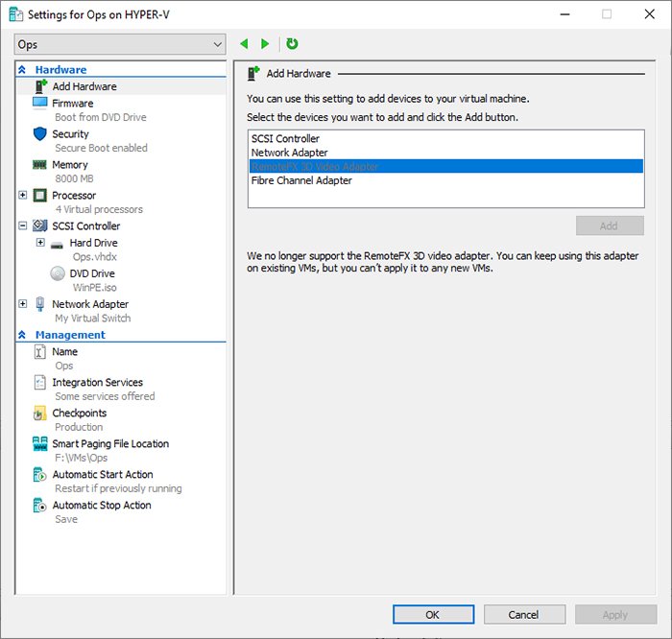Select the Memory chip icon
Image resolution: width=672 pixels, height=639 pixels.
(x=39, y=165)
